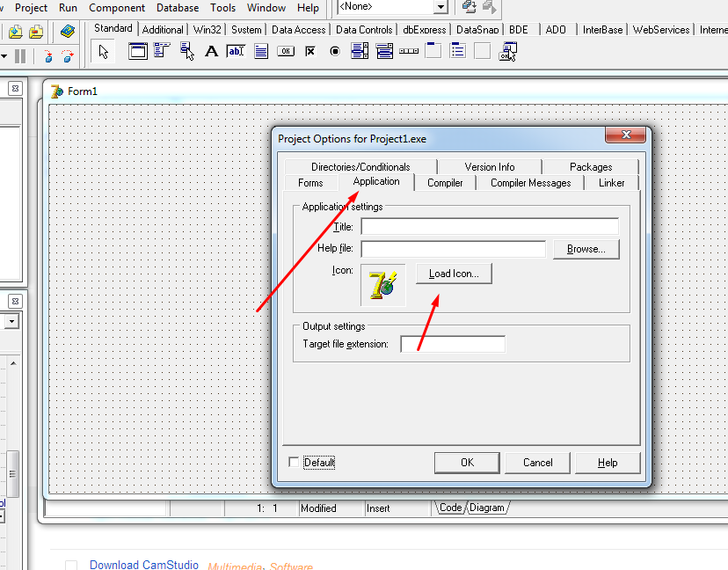Image resolution: width=728 pixels, height=570 pixels.
Task: Select the Memo component icon
Action: click(260, 50)
